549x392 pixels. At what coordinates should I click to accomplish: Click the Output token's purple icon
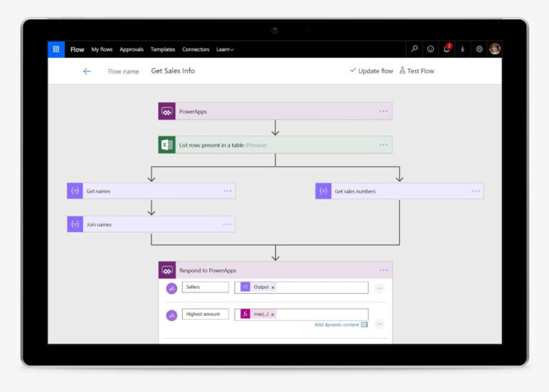coord(245,287)
